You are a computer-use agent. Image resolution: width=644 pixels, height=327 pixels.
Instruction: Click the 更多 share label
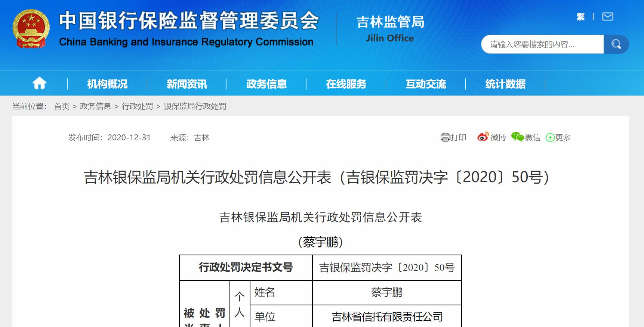coord(563,138)
